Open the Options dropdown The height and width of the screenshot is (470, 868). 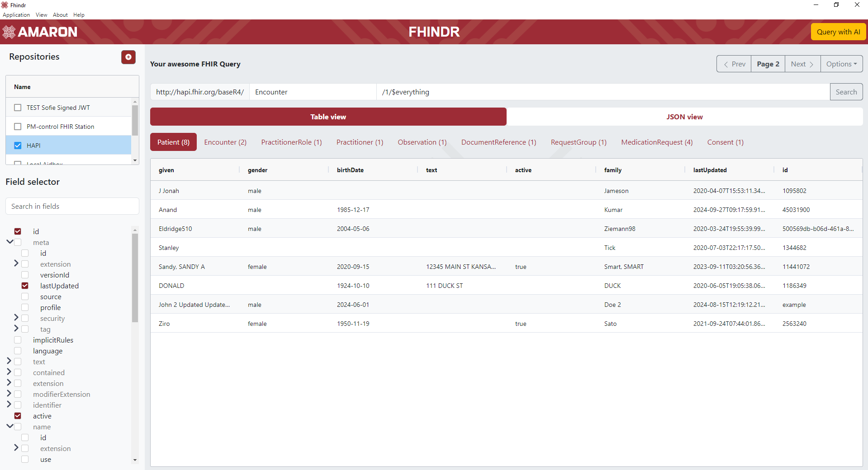click(841, 64)
